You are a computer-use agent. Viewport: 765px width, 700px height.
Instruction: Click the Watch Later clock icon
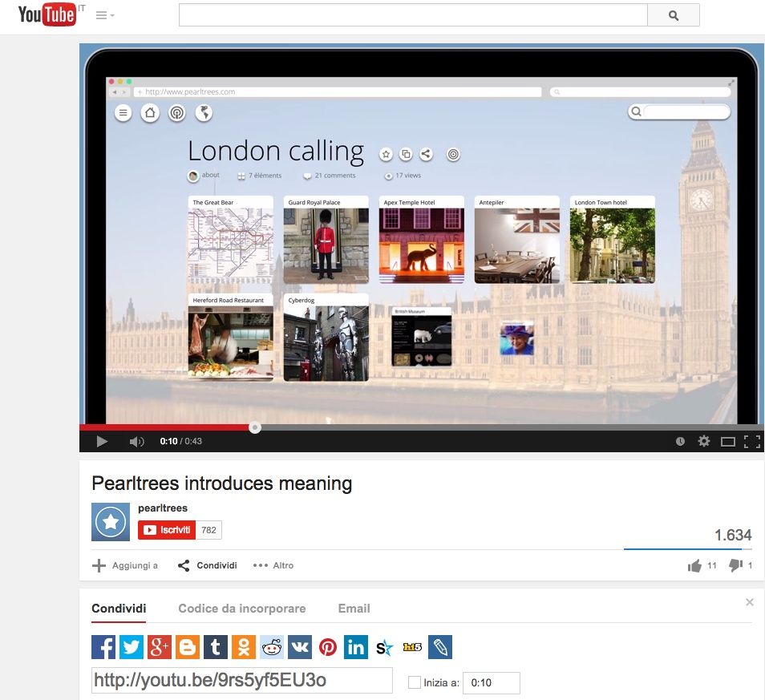click(x=680, y=442)
